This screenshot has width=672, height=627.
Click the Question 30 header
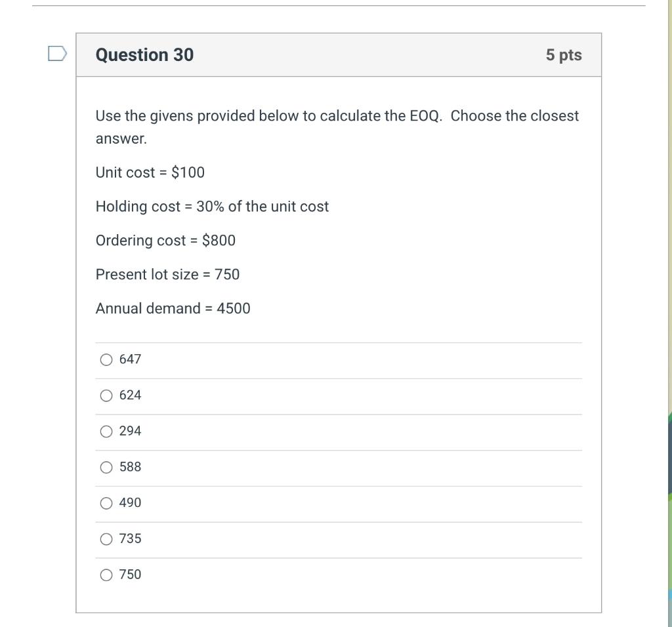pyautogui.click(x=144, y=55)
